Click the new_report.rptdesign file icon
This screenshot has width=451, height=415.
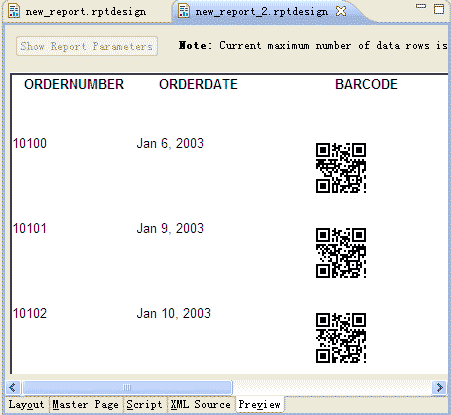(14, 11)
